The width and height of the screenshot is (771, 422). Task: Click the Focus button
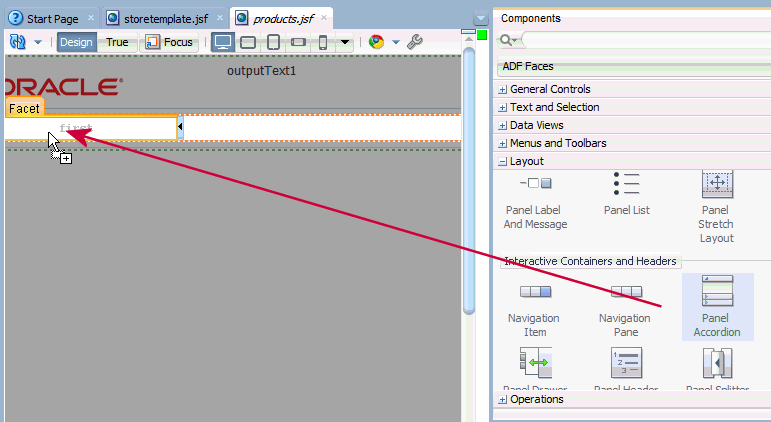(169, 42)
